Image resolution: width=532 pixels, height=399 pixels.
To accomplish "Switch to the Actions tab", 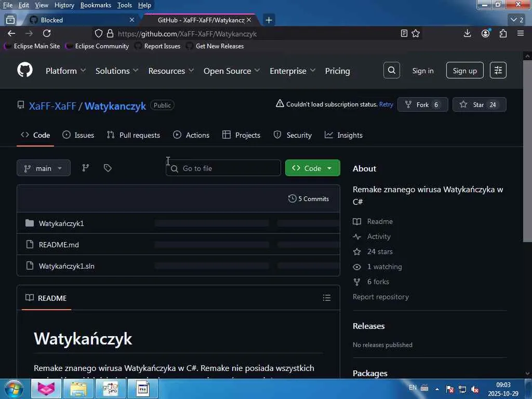I will tap(191, 135).
